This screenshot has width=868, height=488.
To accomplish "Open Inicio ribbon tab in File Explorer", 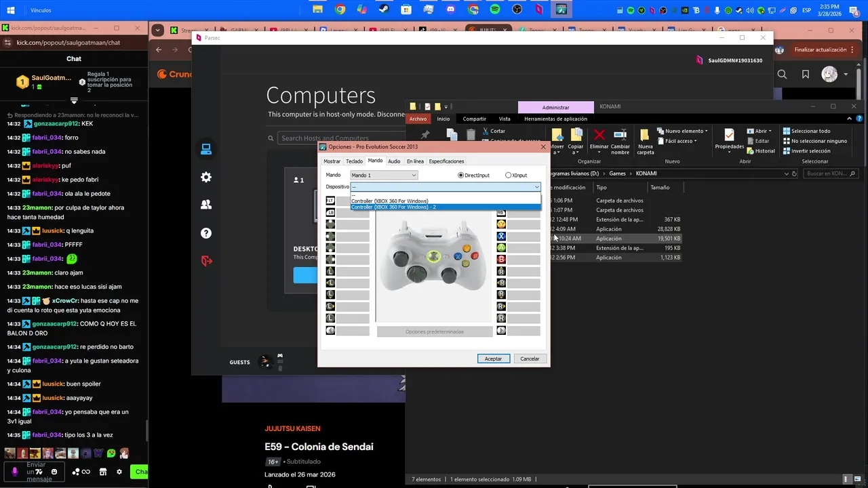I will [443, 119].
